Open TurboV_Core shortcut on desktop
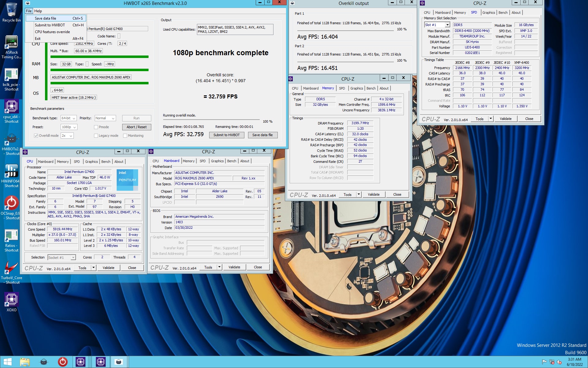The width and height of the screenshot is (588, 368). [11, 273]
